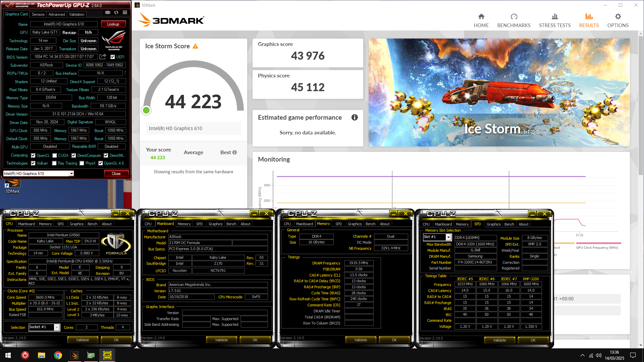The height and width of the screenshot is (362, 644).
Task: Open the GPU selection dropdown in GPU-Z
Action: pyautogui.click(x=71, y=174)
